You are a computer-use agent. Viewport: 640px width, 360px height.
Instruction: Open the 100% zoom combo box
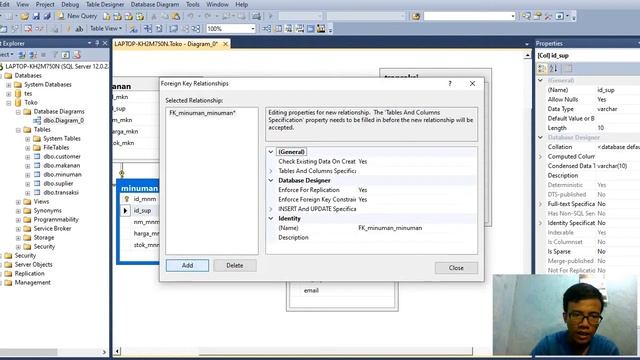[231, 29]
